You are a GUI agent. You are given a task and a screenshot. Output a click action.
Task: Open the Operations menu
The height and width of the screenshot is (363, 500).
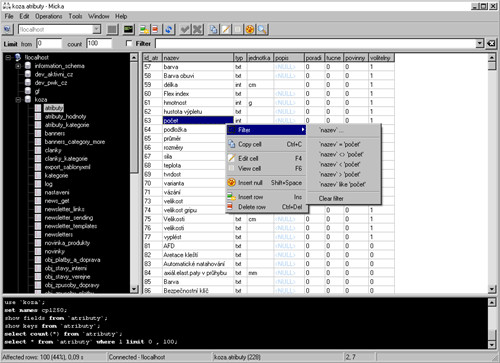(49, 16)
